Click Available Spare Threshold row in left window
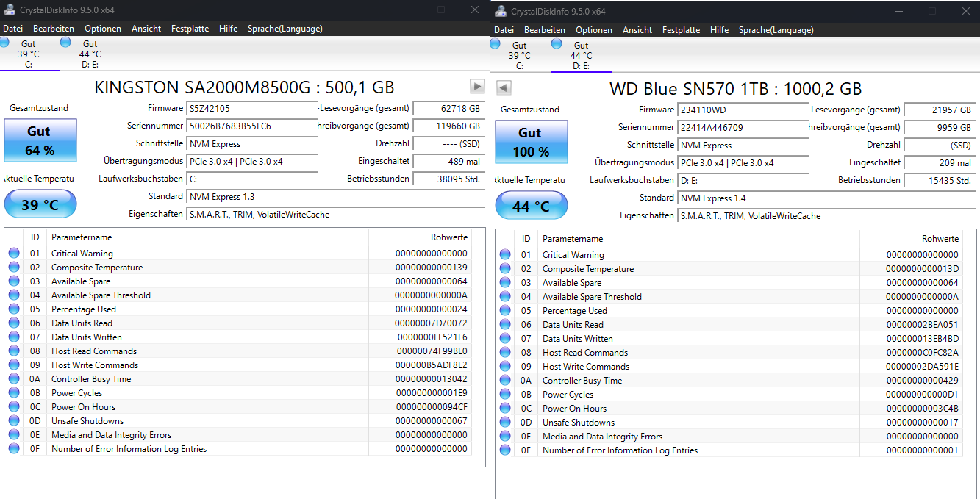980x499 pixels. click(238, 295)
